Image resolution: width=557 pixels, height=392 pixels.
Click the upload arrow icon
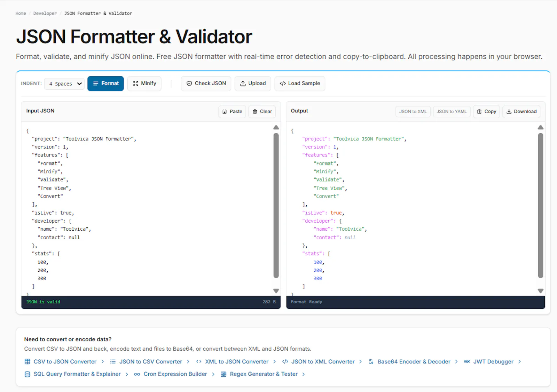pyautogui.click(x=243, y=83)
